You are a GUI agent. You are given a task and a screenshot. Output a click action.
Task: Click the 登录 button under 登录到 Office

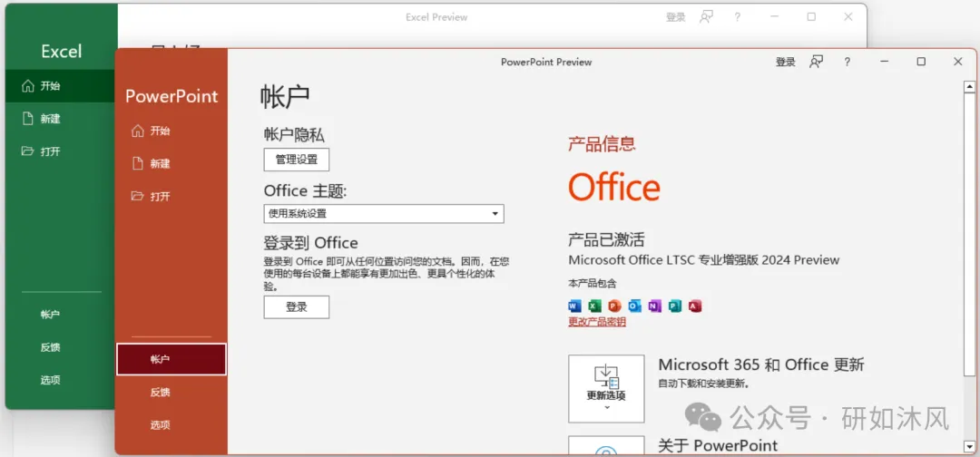pyautogui.click(x=296, y=307)
